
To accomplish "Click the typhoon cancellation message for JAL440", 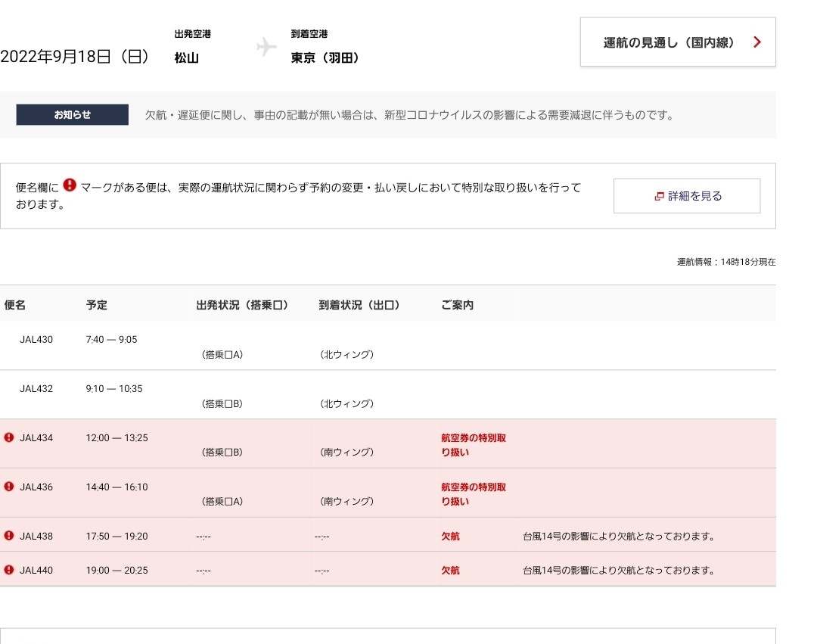I will [619, 571].
